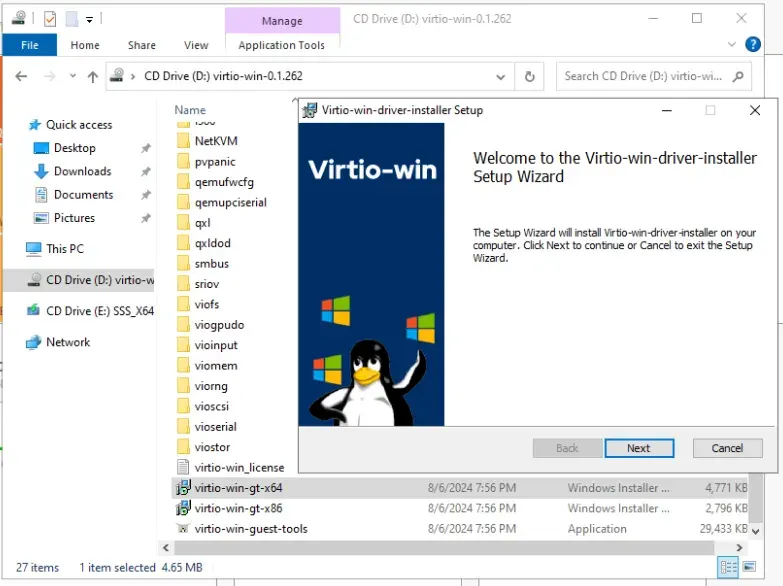
Task: Select the qxldod folder
Action: pyautogui.click(x=213, y=243)
